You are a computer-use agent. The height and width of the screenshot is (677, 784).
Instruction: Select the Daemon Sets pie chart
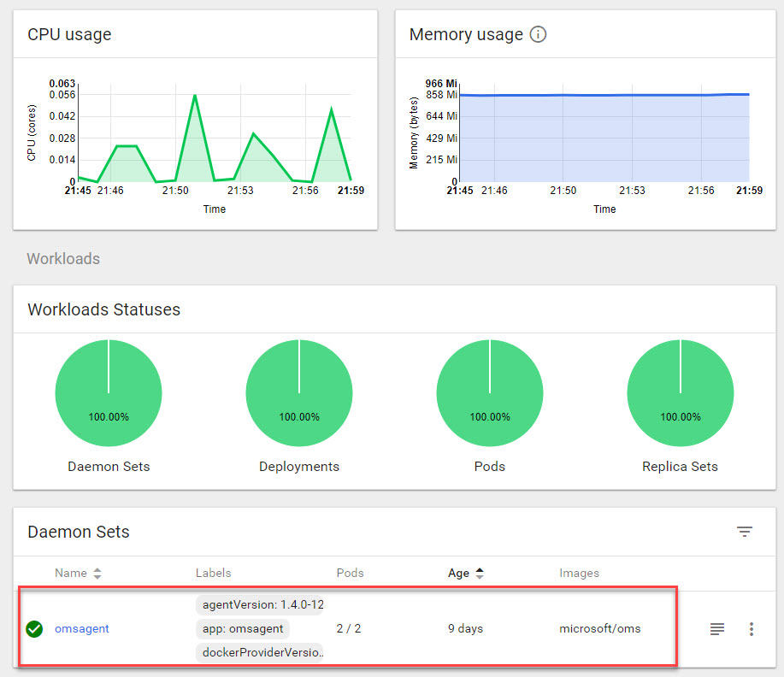[109, 391]
